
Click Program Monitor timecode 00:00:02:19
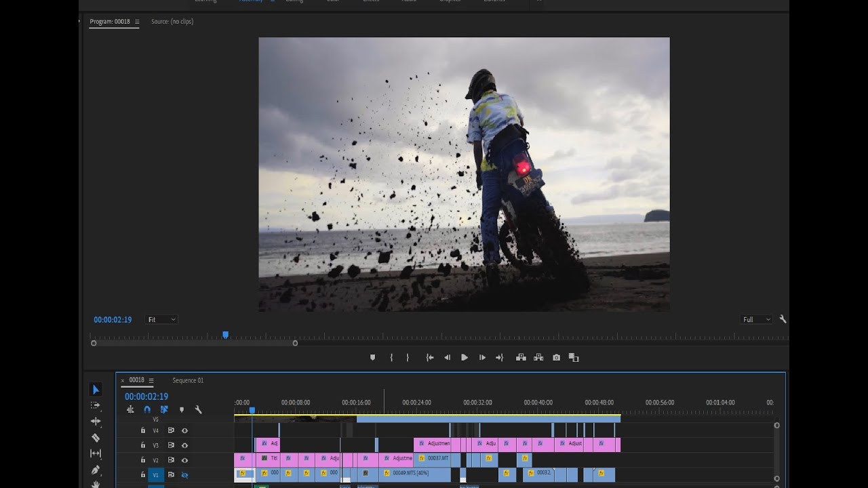[x=113, y=319]
